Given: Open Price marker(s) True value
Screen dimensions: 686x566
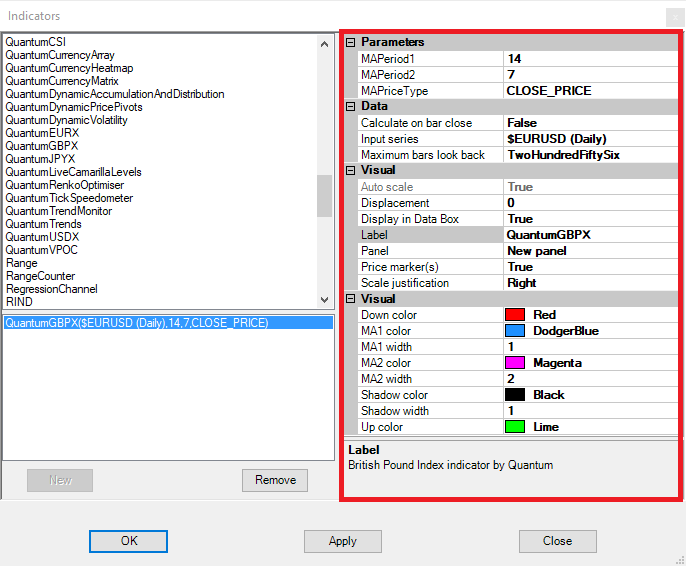Looking at the screenshot, I should pos(591,267).
